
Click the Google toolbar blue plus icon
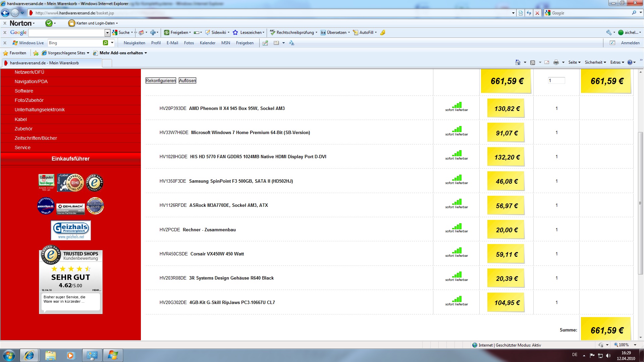point(153,33)
